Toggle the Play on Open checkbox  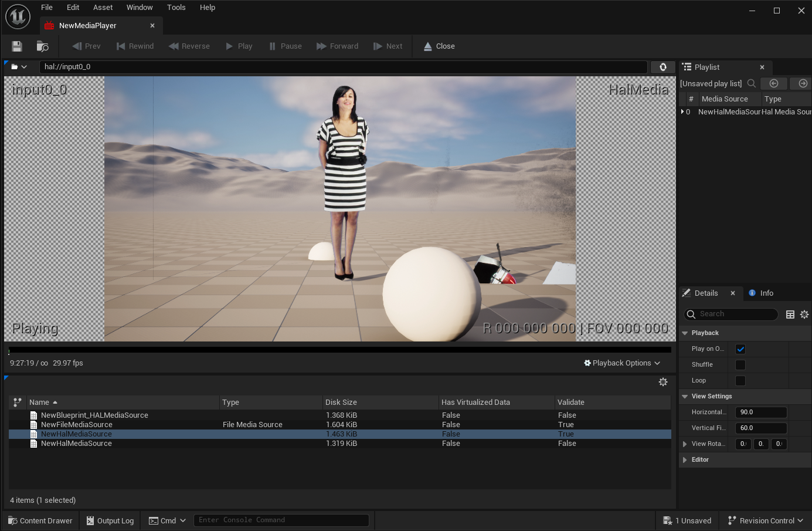click(740, 349)
